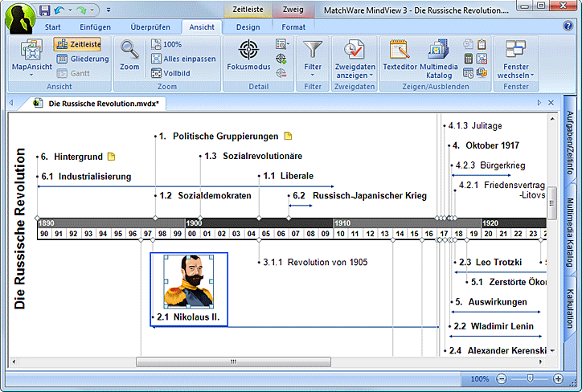Close the document tab with X
This screenshot has height=392, width=582.
[551, 103]
